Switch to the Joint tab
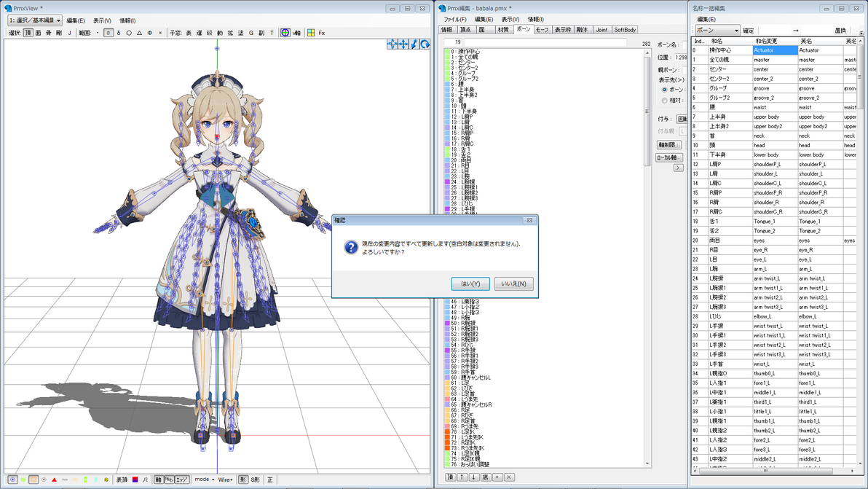 601,30
